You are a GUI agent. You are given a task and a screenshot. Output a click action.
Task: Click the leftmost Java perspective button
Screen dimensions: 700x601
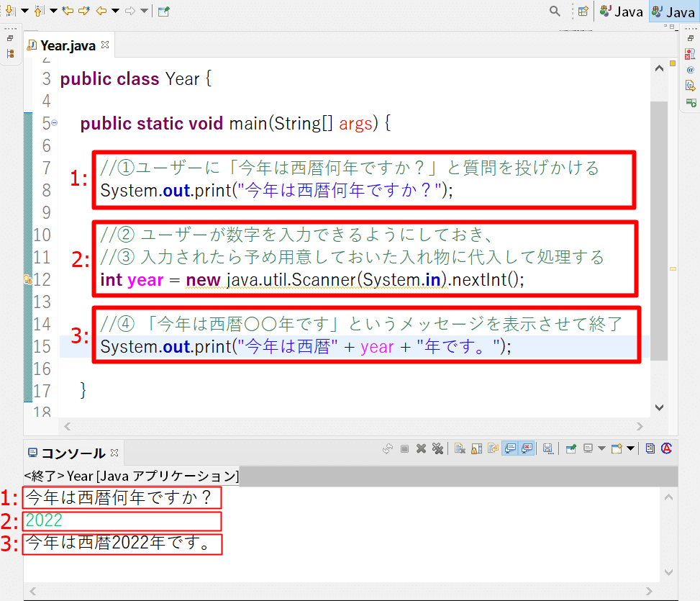[620, 12]
